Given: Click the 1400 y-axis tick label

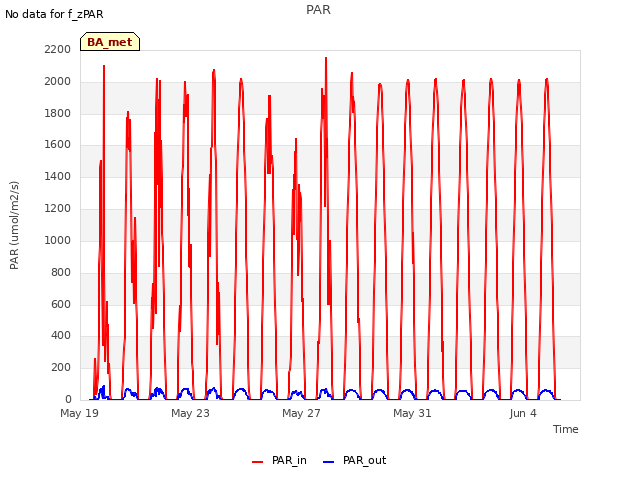Looking at the screenshot, I should pyautogui.click(x=58, y=176).
